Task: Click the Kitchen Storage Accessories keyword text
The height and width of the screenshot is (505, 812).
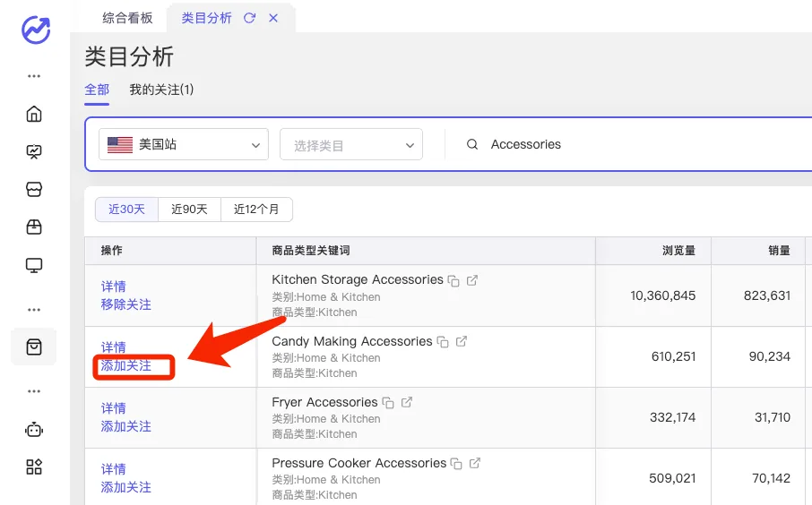Action: click(x=358, y=279)
